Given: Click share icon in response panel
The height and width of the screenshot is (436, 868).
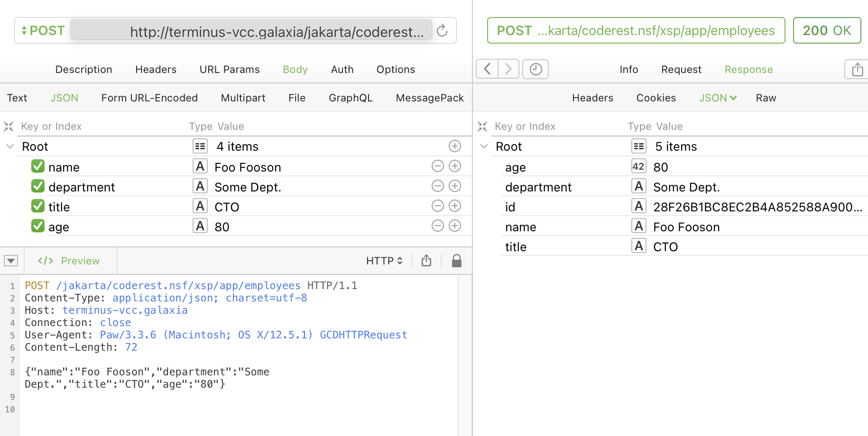Looking at the screenshot, I should point(857,70).
